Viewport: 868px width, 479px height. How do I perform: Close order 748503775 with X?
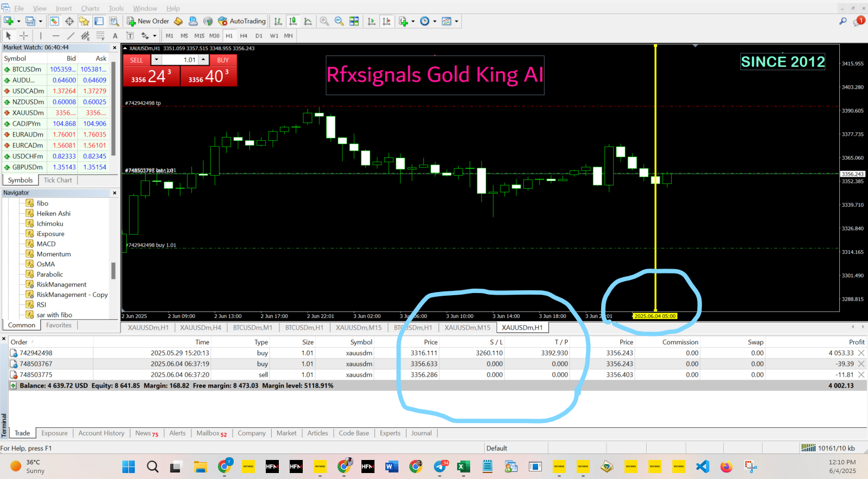click(x=861, y=375)
